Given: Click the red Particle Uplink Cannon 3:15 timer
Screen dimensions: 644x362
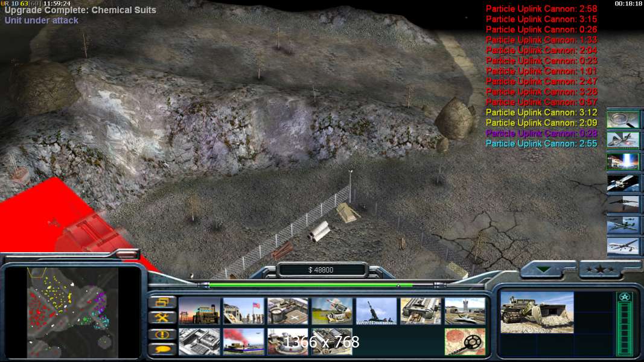Looking at the screenshot, I should tap(541, 19).
